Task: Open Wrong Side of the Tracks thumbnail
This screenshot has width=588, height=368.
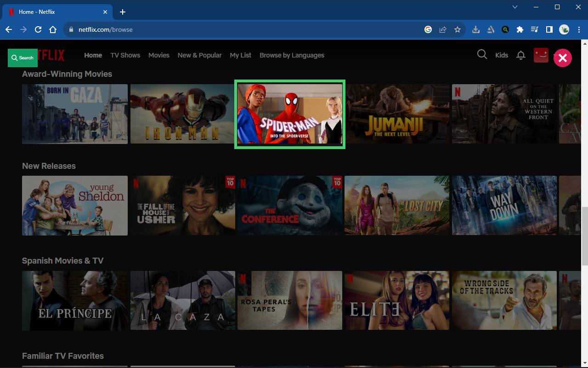Action: [504, 300]
